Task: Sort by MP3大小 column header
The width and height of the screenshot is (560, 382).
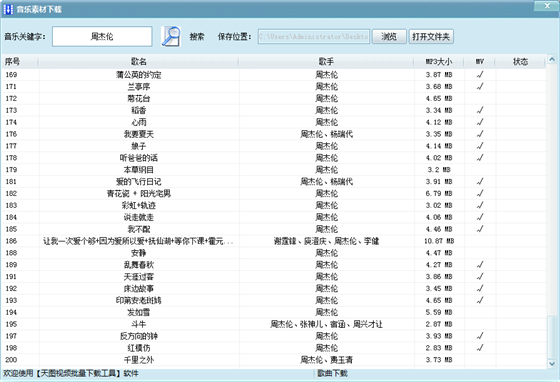Action: coord(439,62)
